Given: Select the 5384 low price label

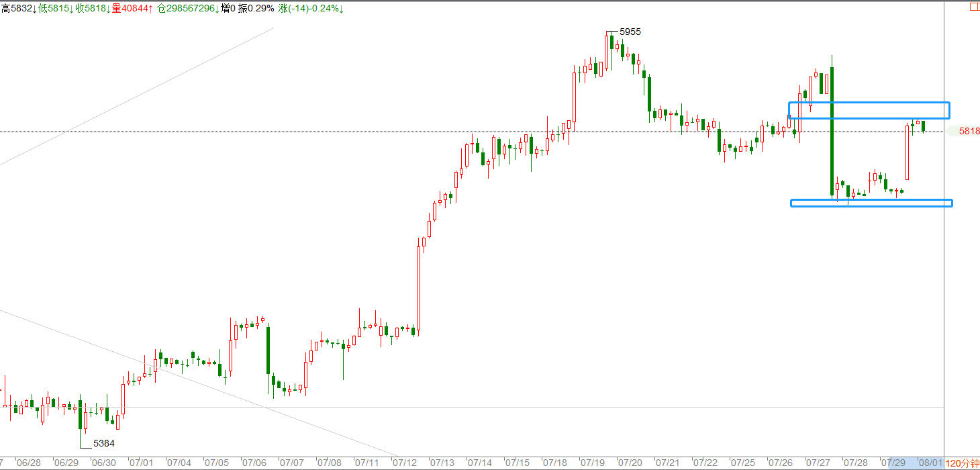Looking at the screenshot, I should [x=104, y=443].
